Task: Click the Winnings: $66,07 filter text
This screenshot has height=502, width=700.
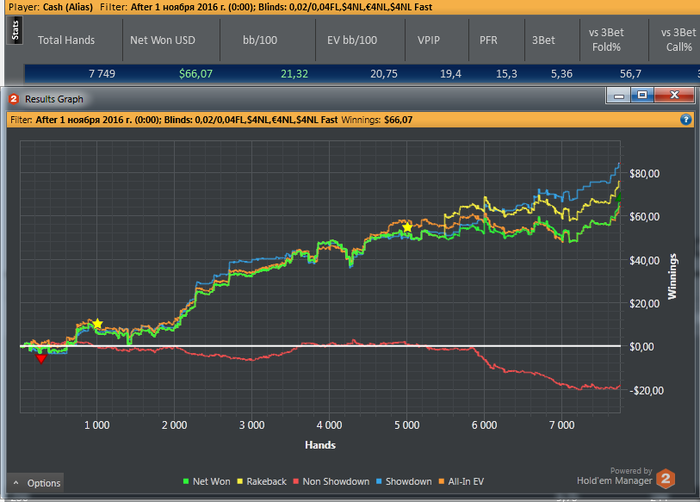Action: click(x=377, y=120)
